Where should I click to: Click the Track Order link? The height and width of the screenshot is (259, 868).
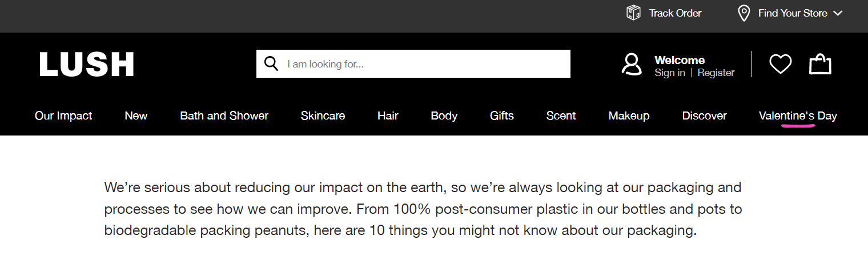coord(675,13)
